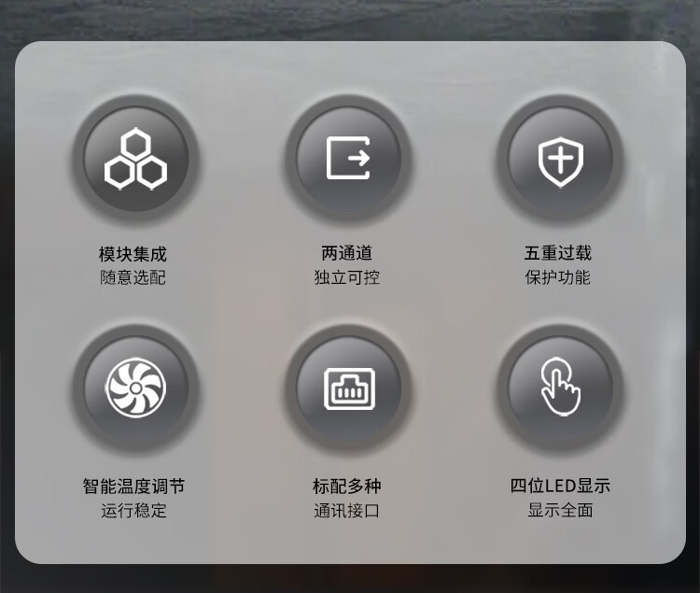Click the two-channel output arrow icon
The height and width of the screenshot is (593, 700).
[x=348, y=158]
